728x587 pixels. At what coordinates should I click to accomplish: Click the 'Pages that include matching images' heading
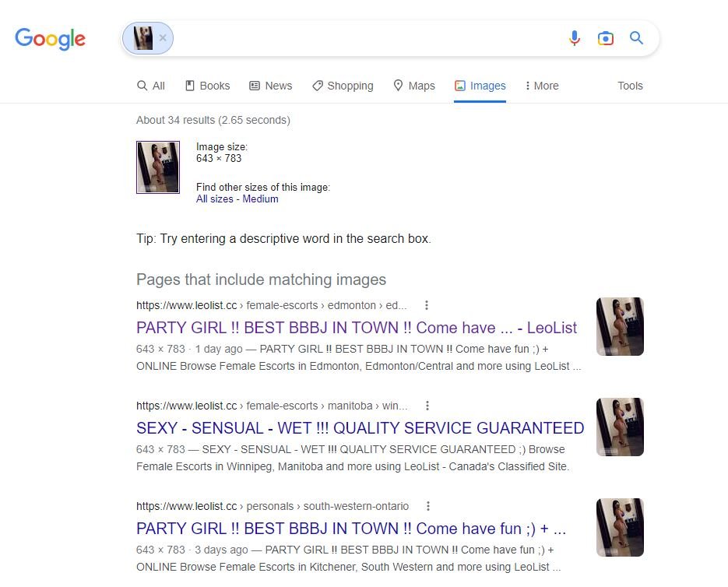pyautogui.click(x=261, y=279)
